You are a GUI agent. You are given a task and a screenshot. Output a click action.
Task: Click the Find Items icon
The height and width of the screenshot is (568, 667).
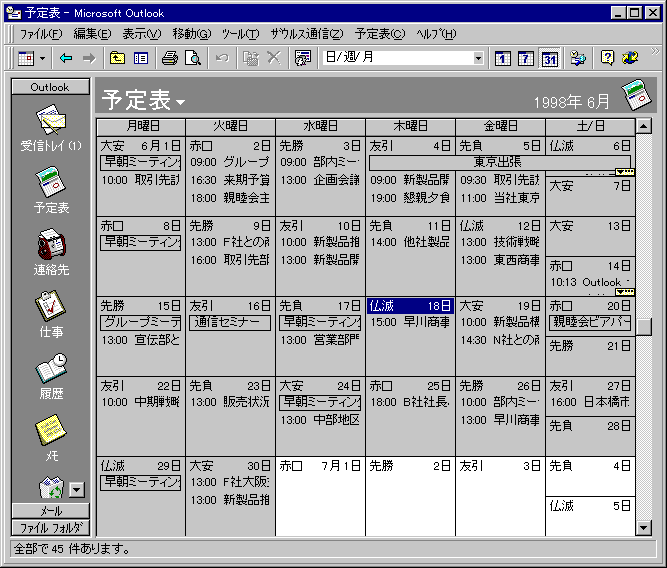tap(578, 58)
